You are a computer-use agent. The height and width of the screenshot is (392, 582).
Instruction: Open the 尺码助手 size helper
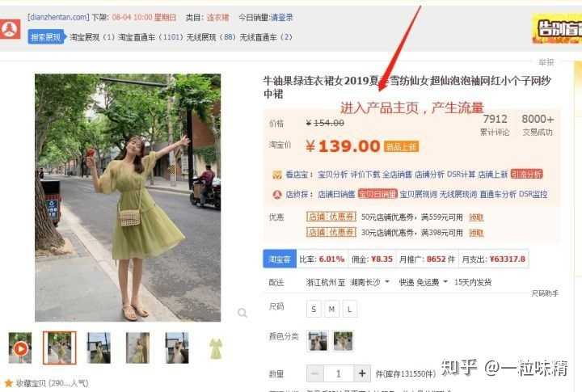[545, 293]
